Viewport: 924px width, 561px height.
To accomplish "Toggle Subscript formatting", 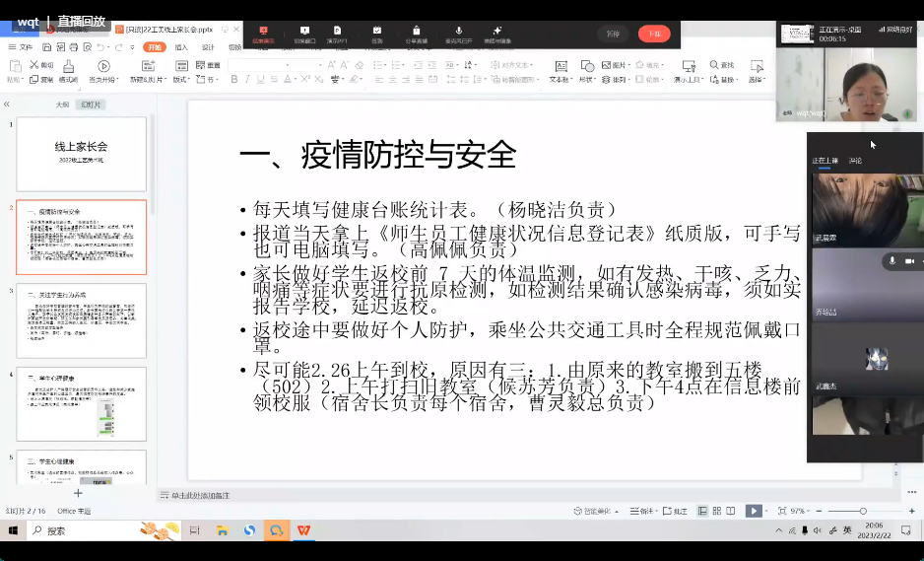I will click(x=319, y=79).
